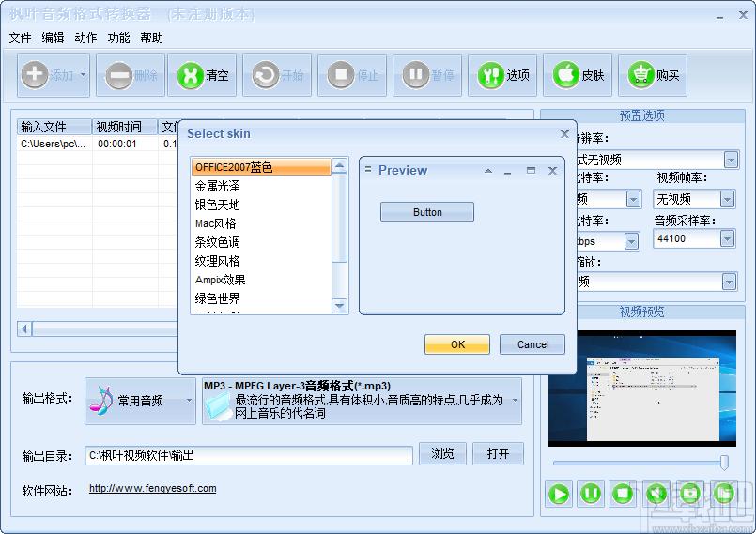Click the skin list scroll-up arrow
The image size is (756, 534).
click(x=340, y=166)
